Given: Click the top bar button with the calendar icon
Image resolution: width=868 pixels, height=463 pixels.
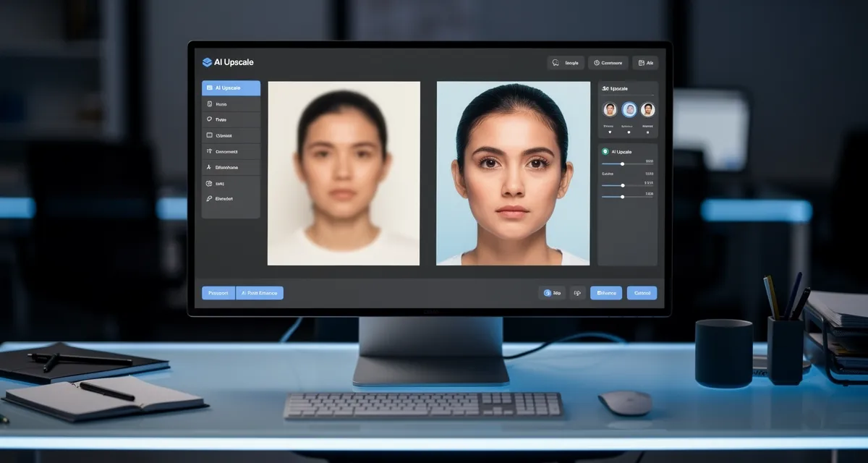Looking at the screenshot, I should point(645,63).
